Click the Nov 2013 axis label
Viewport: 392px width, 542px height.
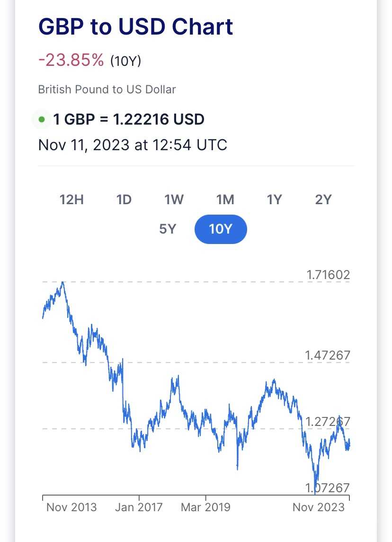[x=71, y=507]
